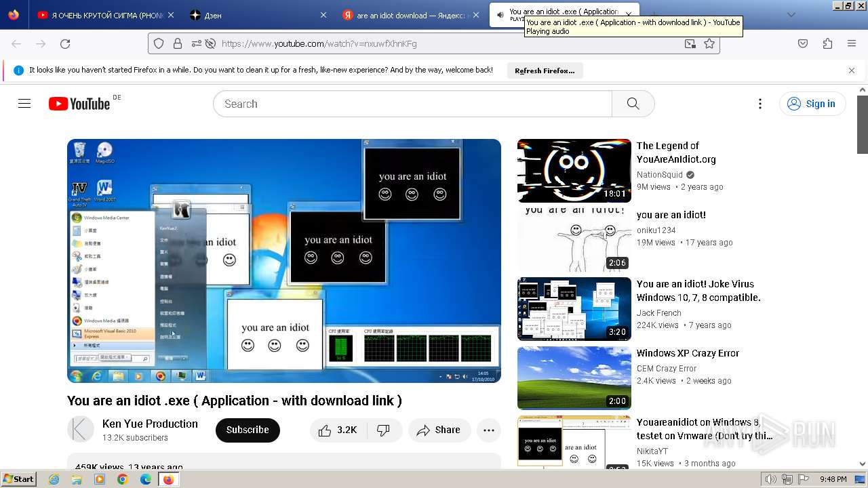868x488 pixels.
Task: Open 'You are an idiot! Joke Virus' video title
Action: pyautogui.click(x=698, y=291)
